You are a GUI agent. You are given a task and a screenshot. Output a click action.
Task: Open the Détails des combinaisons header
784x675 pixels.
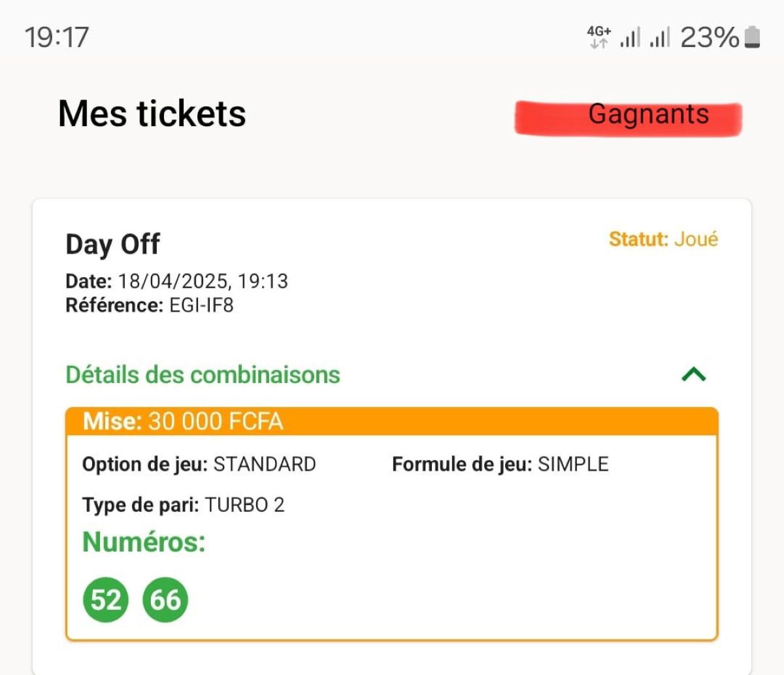[203, 374]
